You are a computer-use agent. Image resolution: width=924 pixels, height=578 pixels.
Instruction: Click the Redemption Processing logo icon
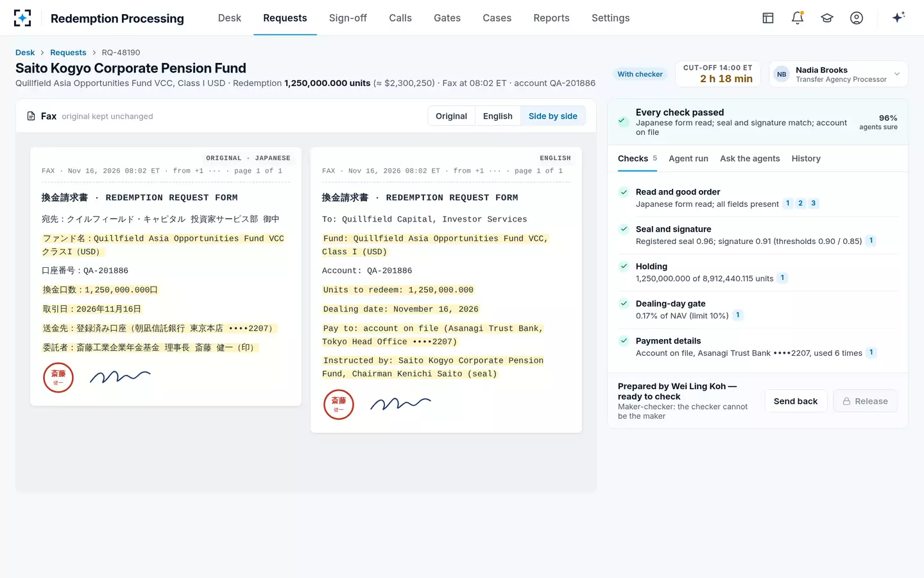click(22, 18)
